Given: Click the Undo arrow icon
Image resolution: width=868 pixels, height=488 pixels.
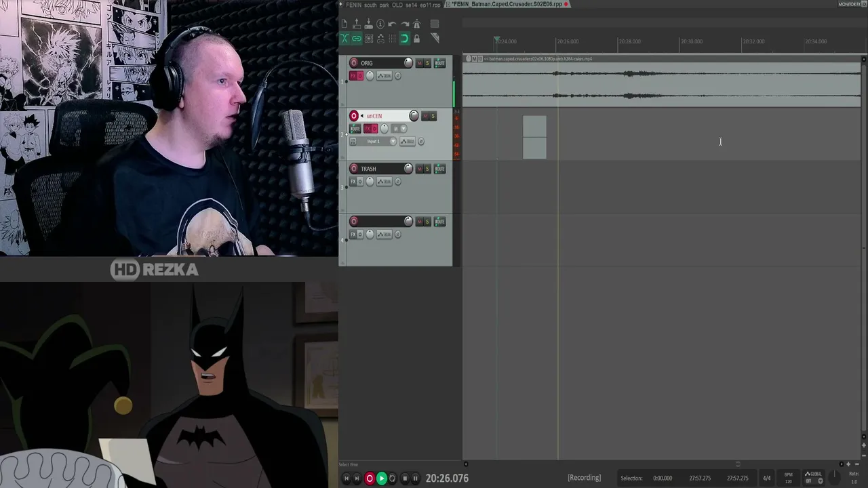Looking at the screenshot, I should click(x=393, y=24).
